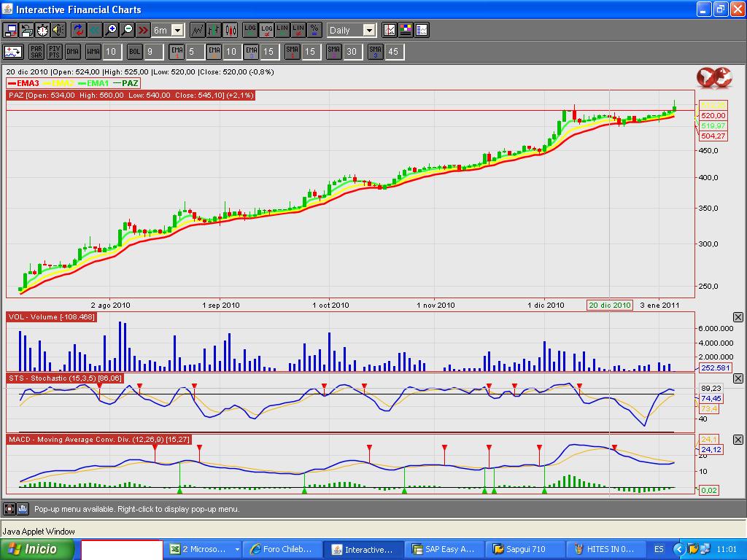Click the percent scale icon
Viewport: 747px width, 560px height.
coord(314,30)
